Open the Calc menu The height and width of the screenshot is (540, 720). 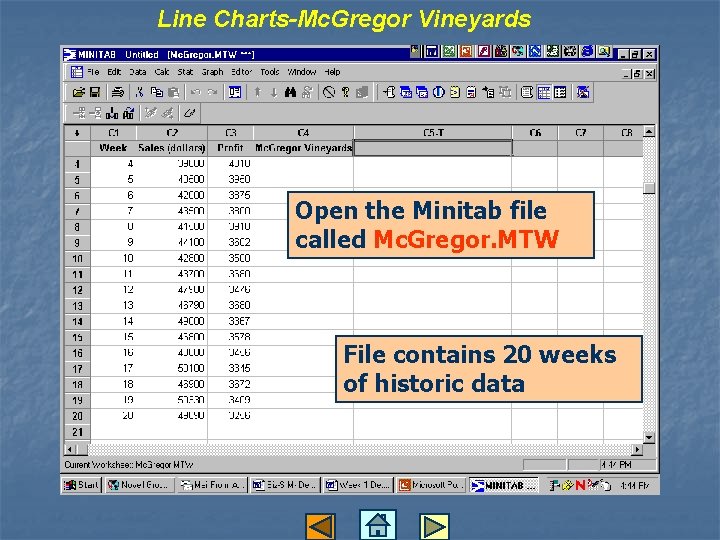coord(162,72)
